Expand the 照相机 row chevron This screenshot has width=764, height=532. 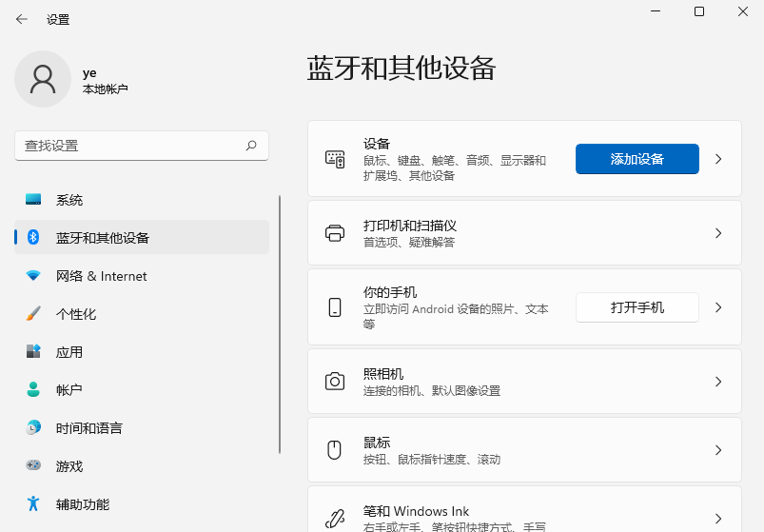point(718,382)
